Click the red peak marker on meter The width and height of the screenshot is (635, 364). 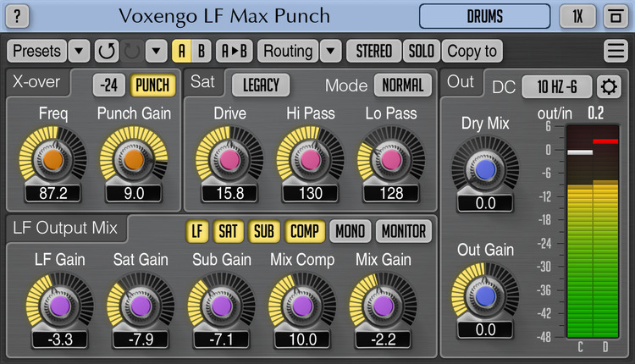(605, 141)
